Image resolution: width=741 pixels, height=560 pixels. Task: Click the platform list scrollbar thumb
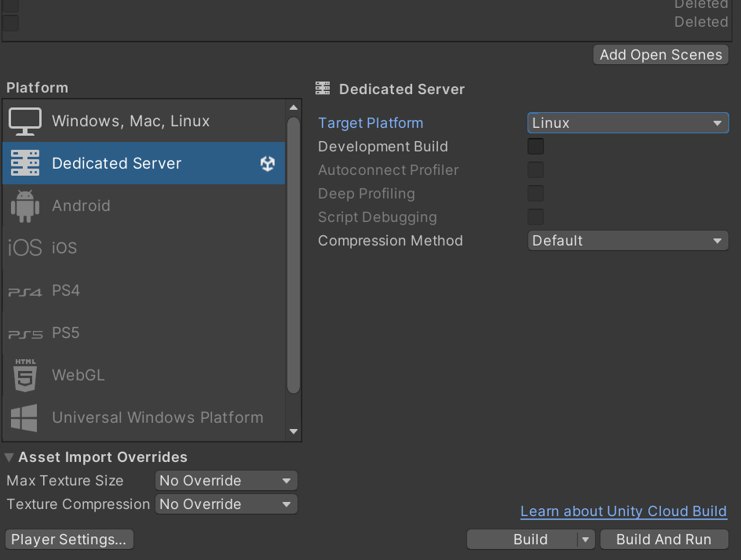[294, 256]
